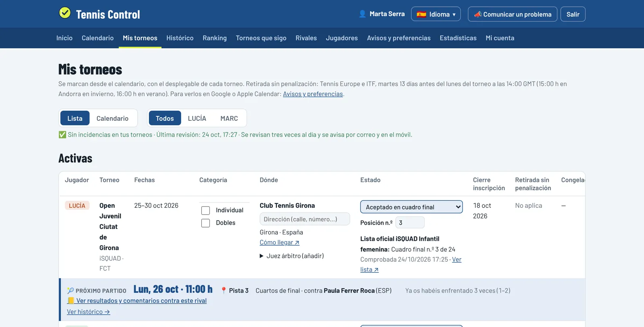Open the Aceptado en cuadro final dropdown
The width and height of the screenshot is (644, 327).
(411, 207)
